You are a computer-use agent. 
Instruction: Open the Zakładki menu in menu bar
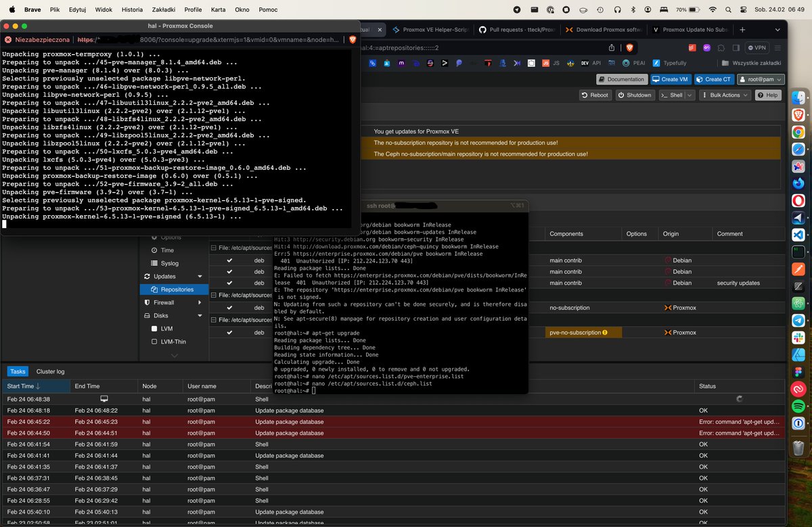163,9
